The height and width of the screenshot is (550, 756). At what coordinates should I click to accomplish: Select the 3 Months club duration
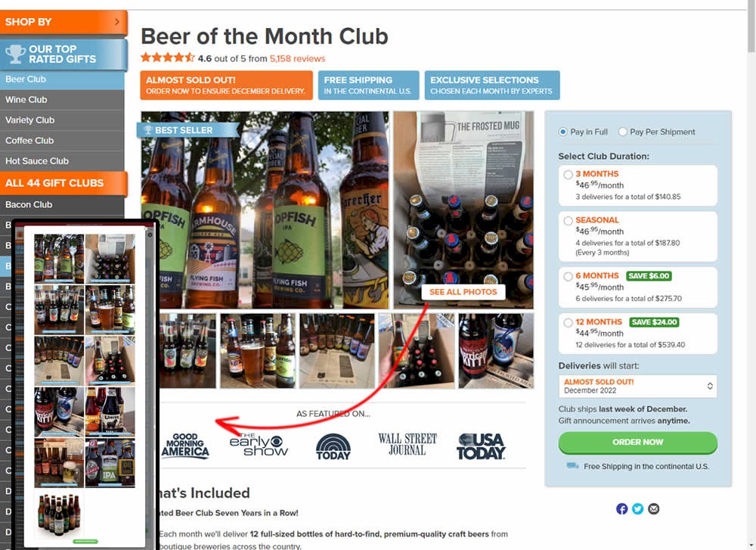tap(568, 175)
